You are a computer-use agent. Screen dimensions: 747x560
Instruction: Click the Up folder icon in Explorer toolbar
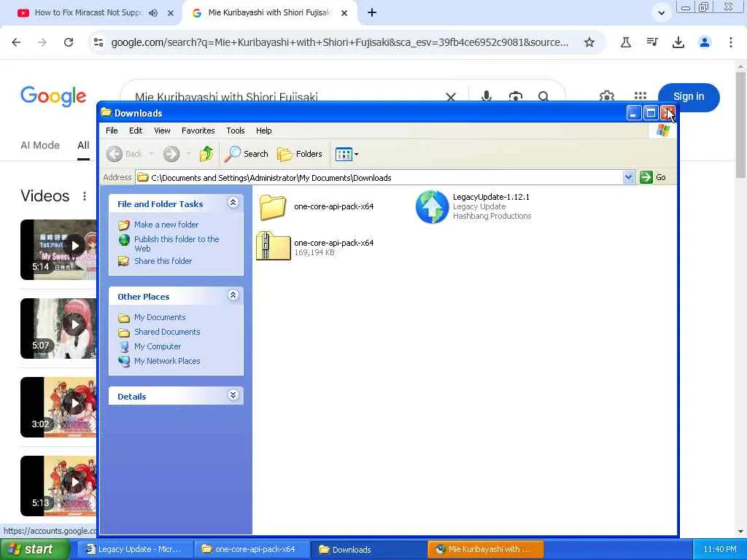point(206,154)
